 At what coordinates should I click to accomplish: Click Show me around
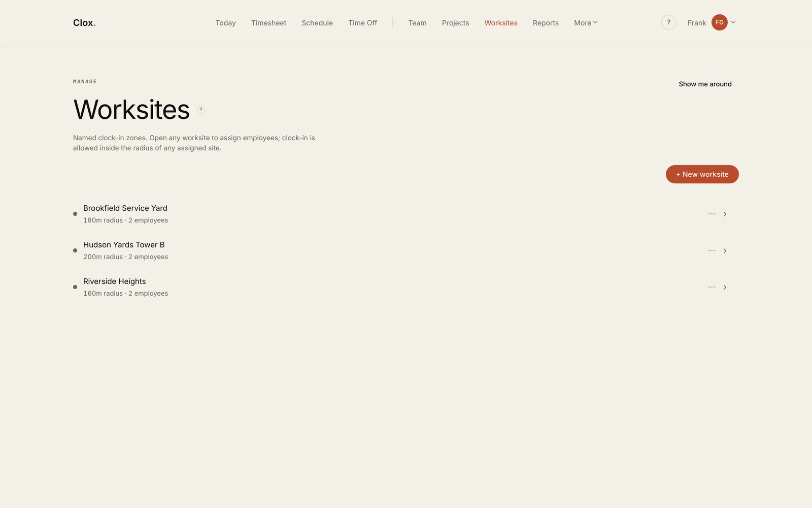[705, 84]
